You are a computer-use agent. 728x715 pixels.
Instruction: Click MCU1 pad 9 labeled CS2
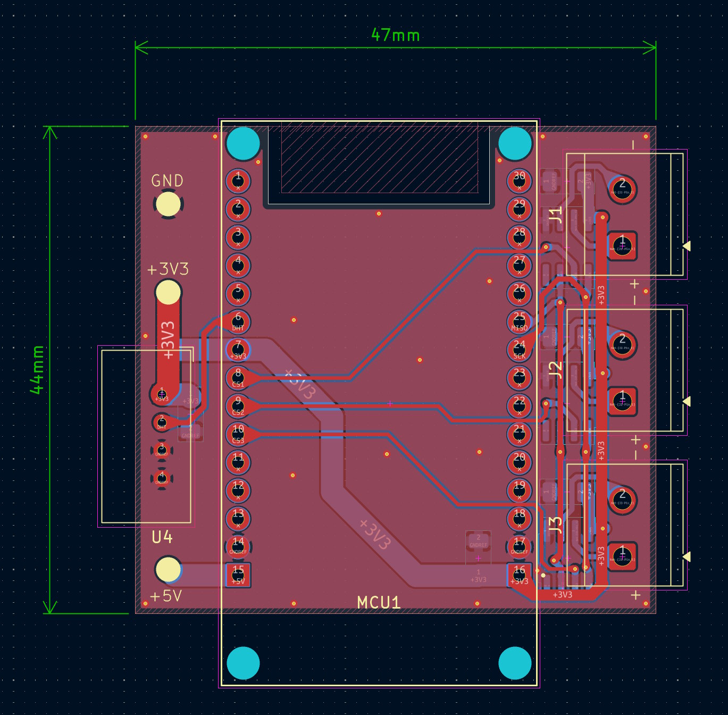coord(238,406)
